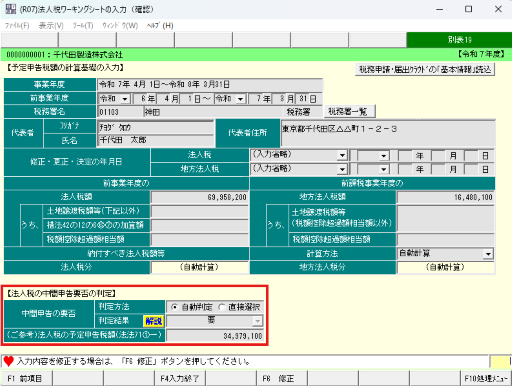
Task: Open the era dropdown in the 地方法人税 date row
Action: tap(384, 170)
